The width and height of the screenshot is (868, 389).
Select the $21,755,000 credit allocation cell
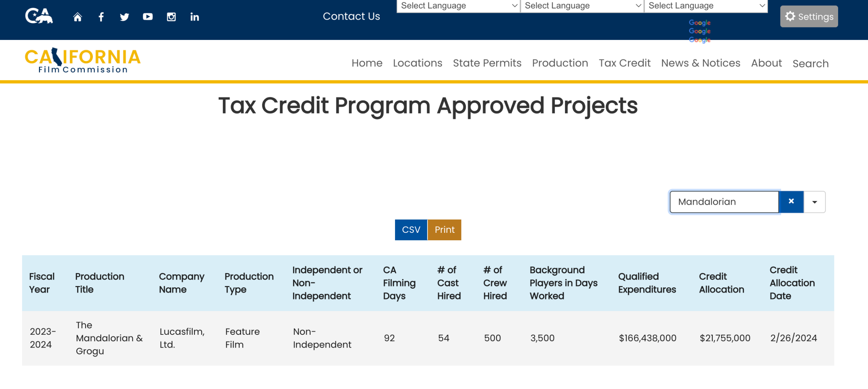click(725, 338)
